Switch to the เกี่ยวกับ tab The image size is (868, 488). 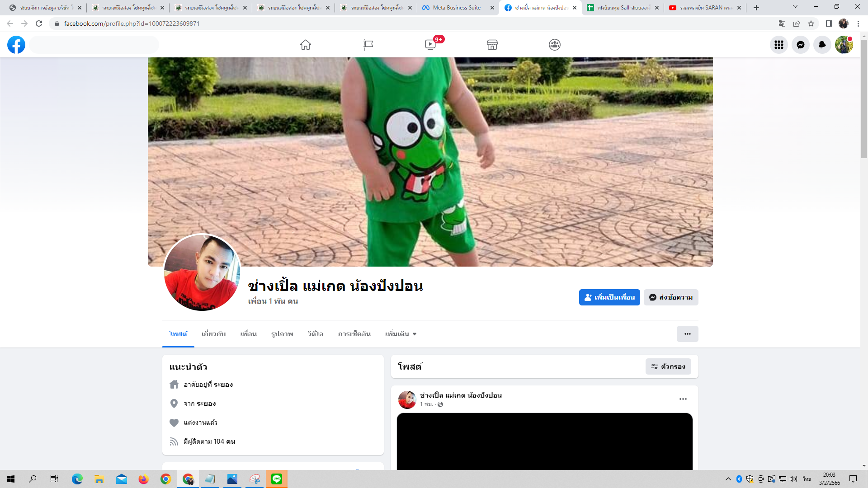coord(213,334)
